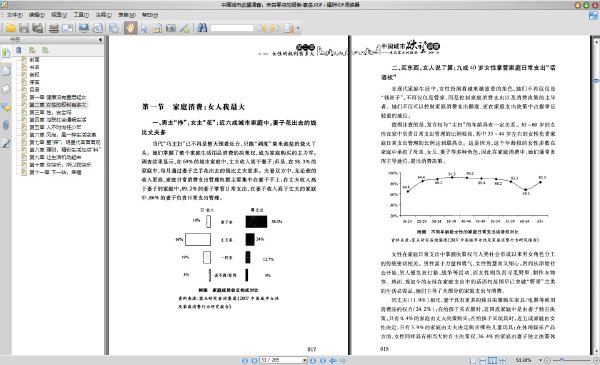Switch to facing pages layout
This screenshot has height=365, width=600.
[x=492, y=360]
